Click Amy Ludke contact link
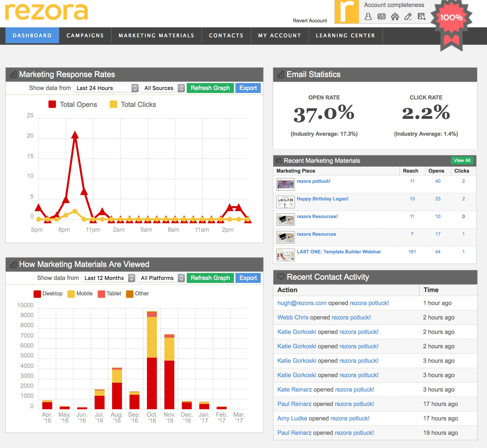Screen dimensions: 487x448 pyautogui.click(x=292, y=418)
